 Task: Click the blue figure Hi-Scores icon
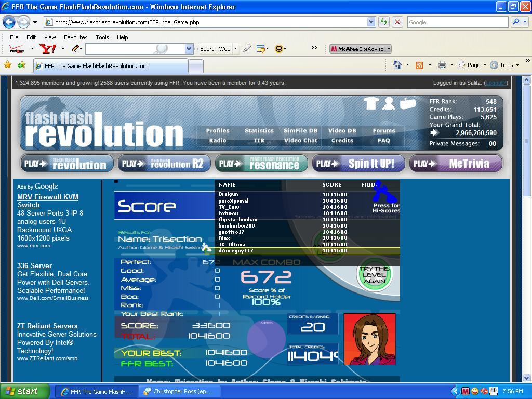click(x=384, y=192)
